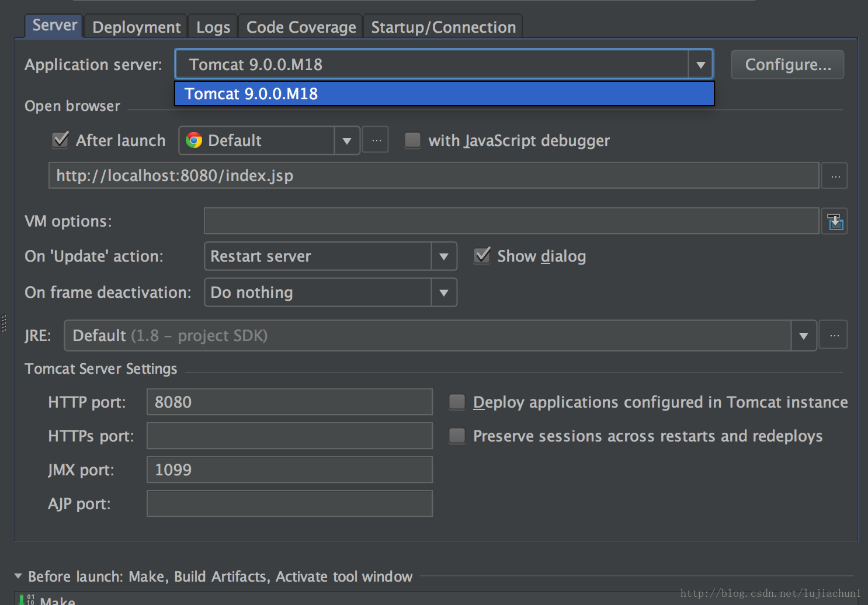
Task: Click the VM options input field
Action: [511, 221]
